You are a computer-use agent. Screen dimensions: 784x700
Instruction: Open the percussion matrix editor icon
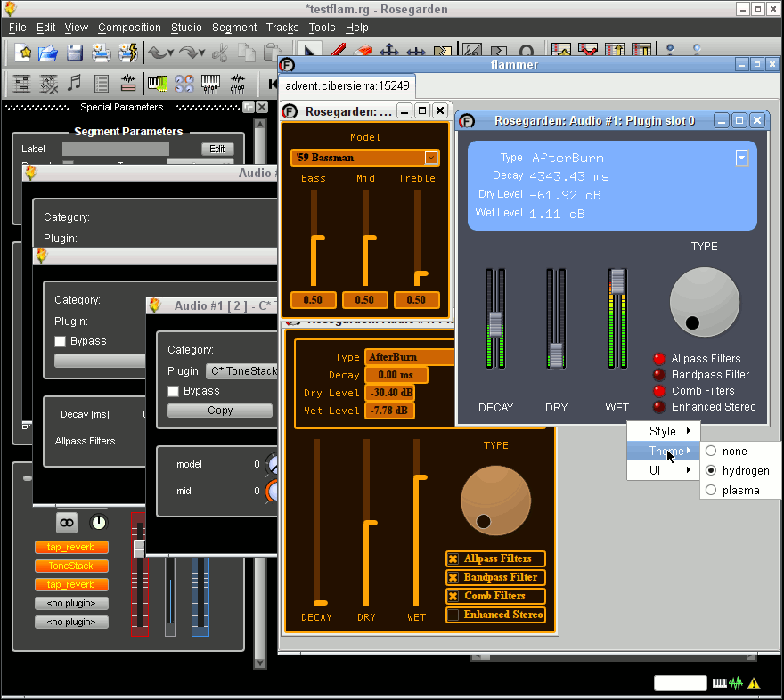click(x=48, y=84)
